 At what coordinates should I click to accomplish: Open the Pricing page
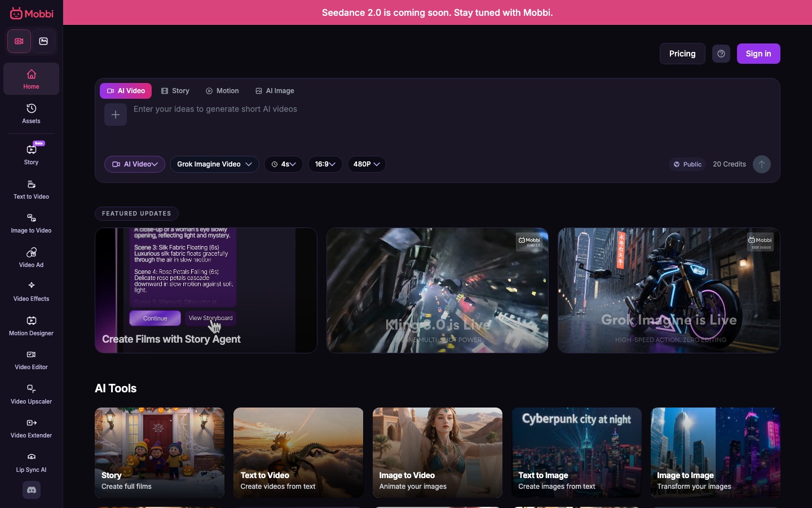pyautogui.click(x=682, y=54)
